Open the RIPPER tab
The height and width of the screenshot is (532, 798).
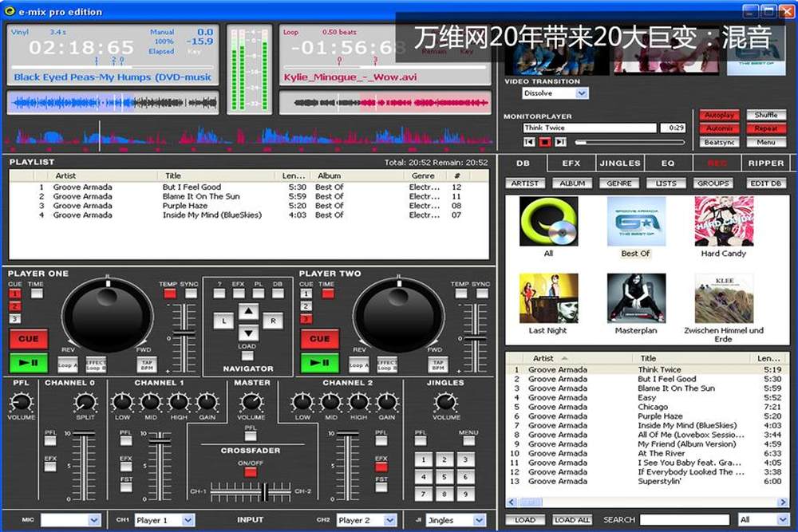coord(765,163)
